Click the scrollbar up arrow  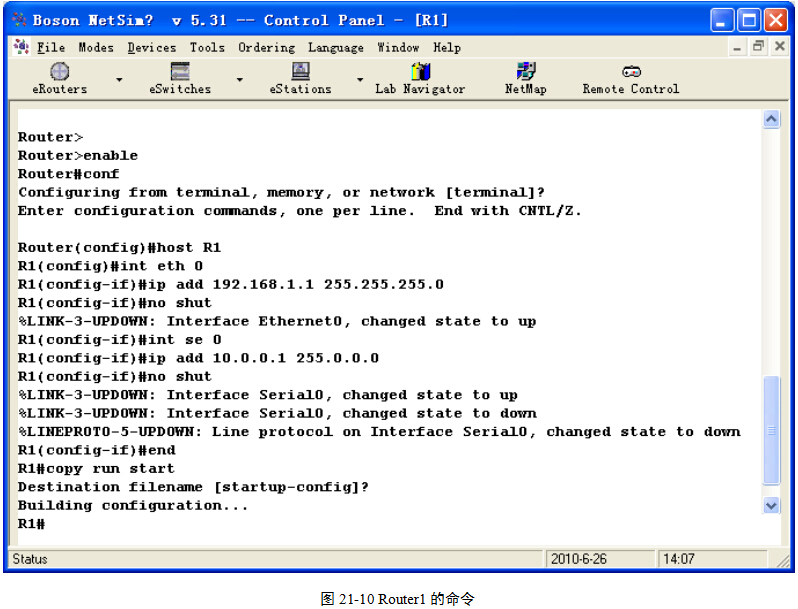click(x=772, y=119)
